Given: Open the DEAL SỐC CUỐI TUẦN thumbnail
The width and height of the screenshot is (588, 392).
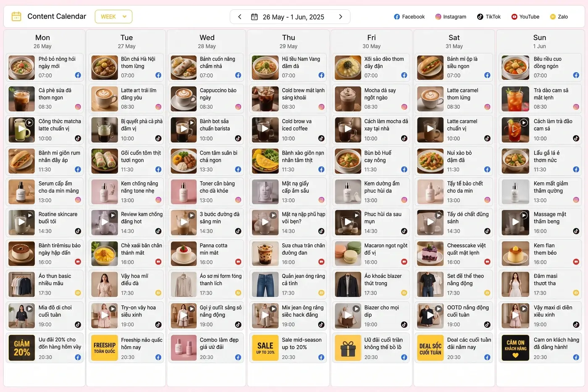Looking at the screenshot, I should [430, 348].
